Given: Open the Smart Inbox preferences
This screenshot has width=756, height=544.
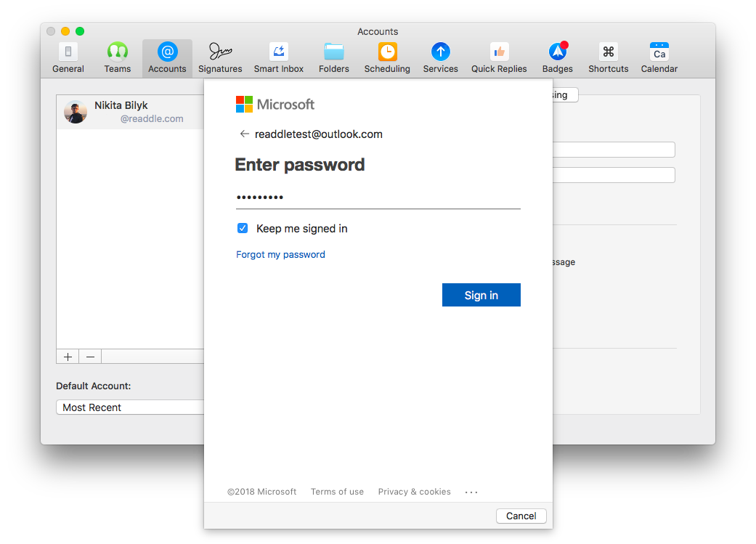Looking at the screenshot, I should point(279,58).
